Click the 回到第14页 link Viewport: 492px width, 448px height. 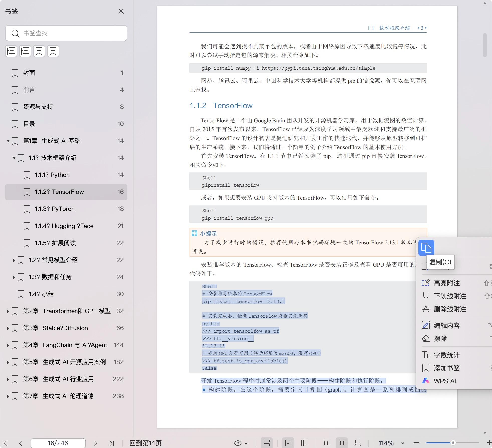click(x=145, y=443)
